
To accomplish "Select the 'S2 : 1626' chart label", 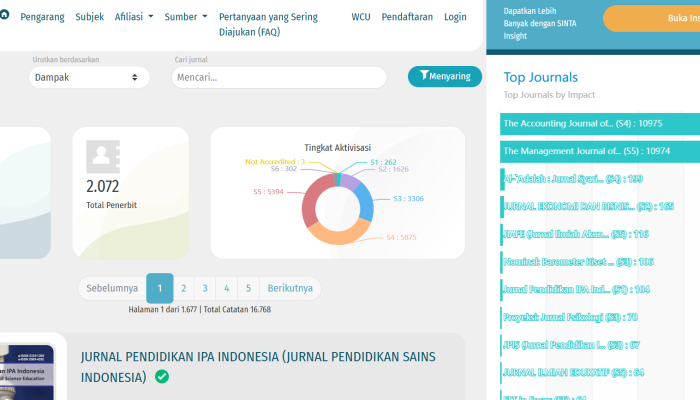I will (393, 169).
